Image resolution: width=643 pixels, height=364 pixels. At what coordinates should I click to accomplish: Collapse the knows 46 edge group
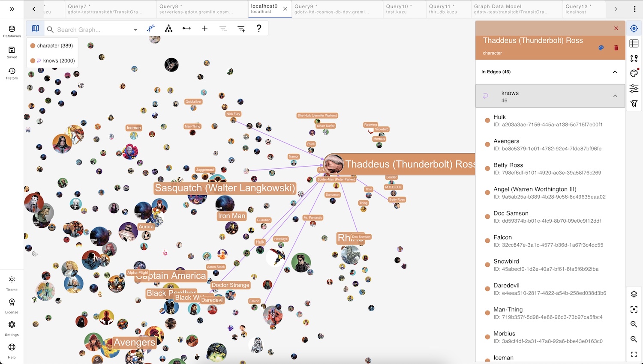pyautogui.click(x=615, y=96)
